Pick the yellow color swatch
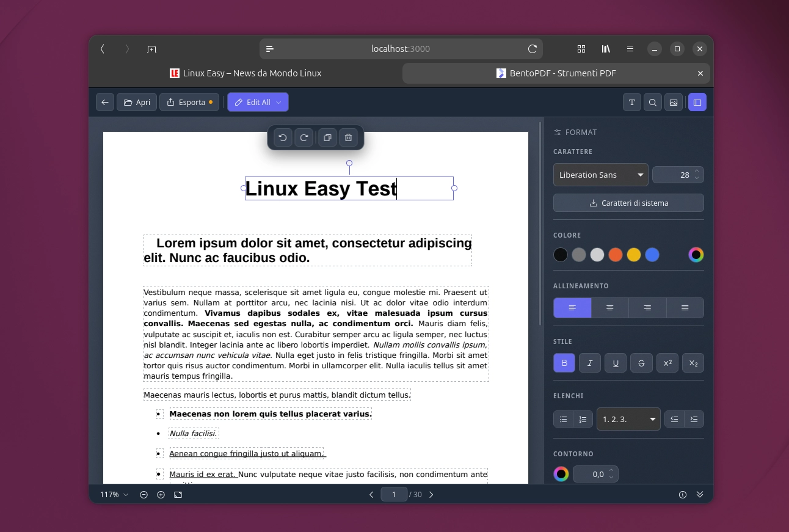The width and height of the screenshot is (789, 532). (x=634, y=255)
